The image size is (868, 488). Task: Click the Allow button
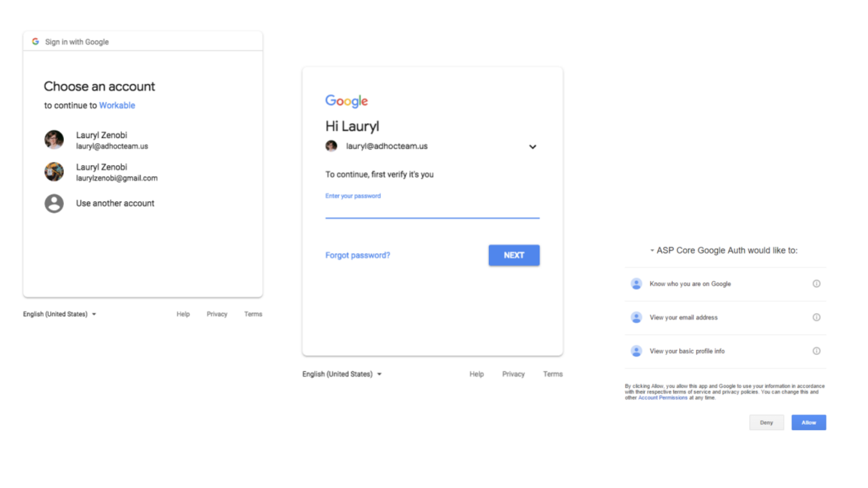809,422
